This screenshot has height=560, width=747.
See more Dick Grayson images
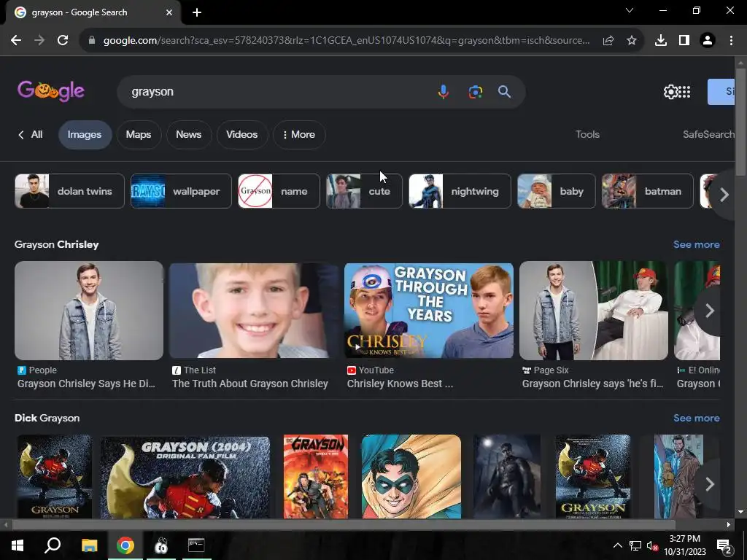(x=696, y=418)
